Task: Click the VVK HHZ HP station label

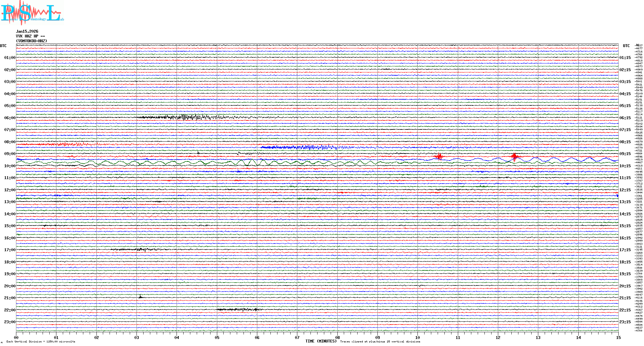Action: tap(30, 36)
